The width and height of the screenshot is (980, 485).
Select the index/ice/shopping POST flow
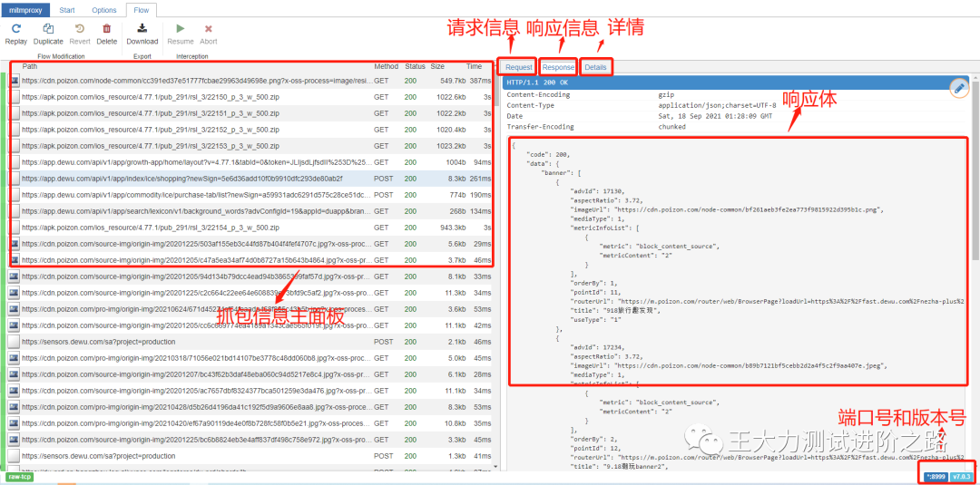tap(250, 179)
